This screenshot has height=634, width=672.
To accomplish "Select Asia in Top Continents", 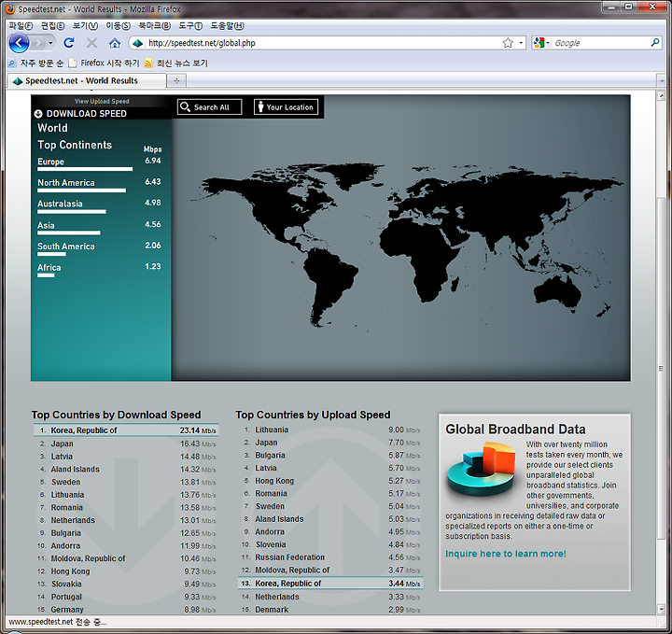I will click(x=46, y=225).
